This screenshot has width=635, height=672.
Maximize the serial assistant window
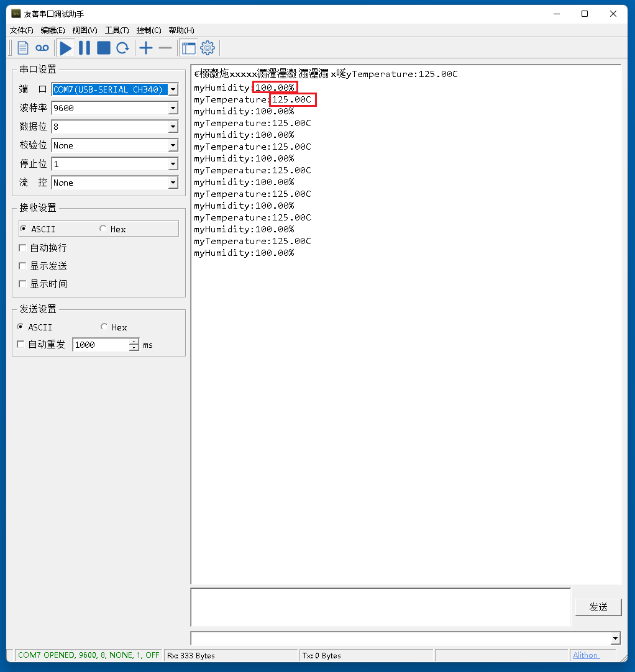[585, 14]
